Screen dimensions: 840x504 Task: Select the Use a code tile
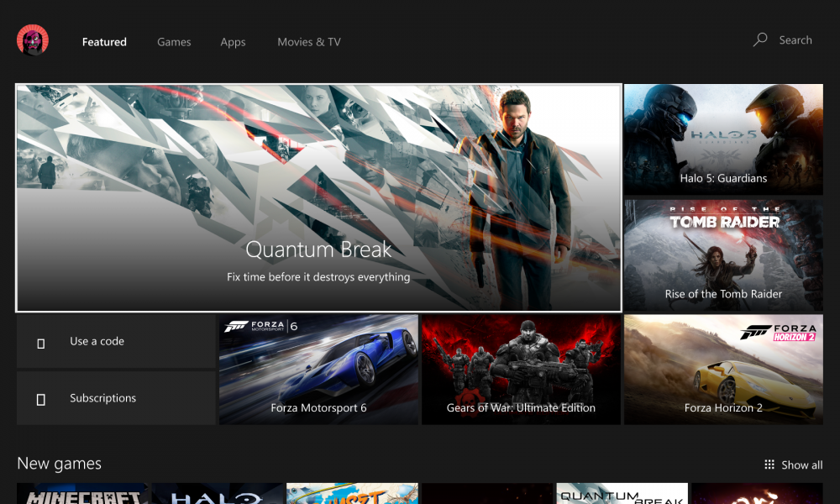coord(116,341)
